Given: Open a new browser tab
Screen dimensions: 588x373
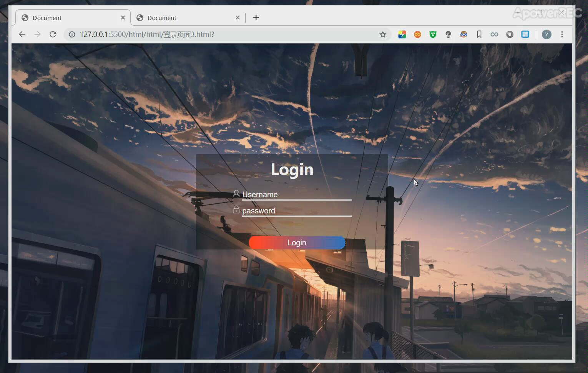Looking at the screenshot, I should pyautogui.click(x=256, y=18).
